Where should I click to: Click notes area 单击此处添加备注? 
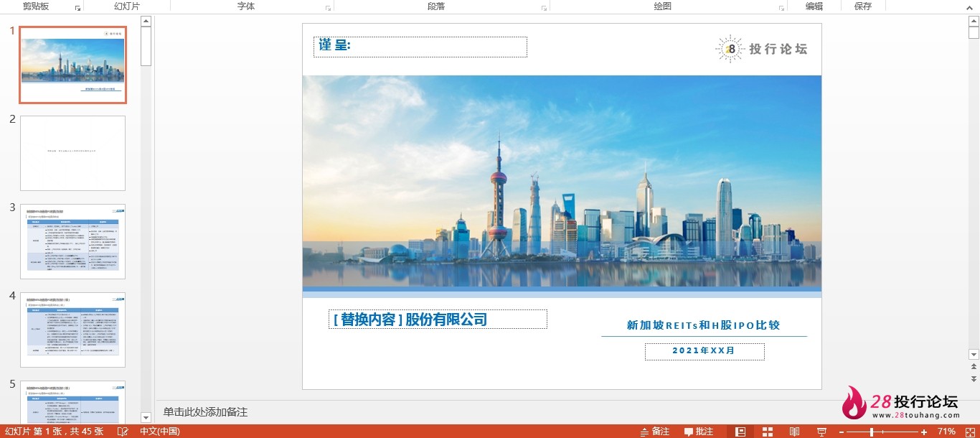pyautogui.click(x=206, y=412)
